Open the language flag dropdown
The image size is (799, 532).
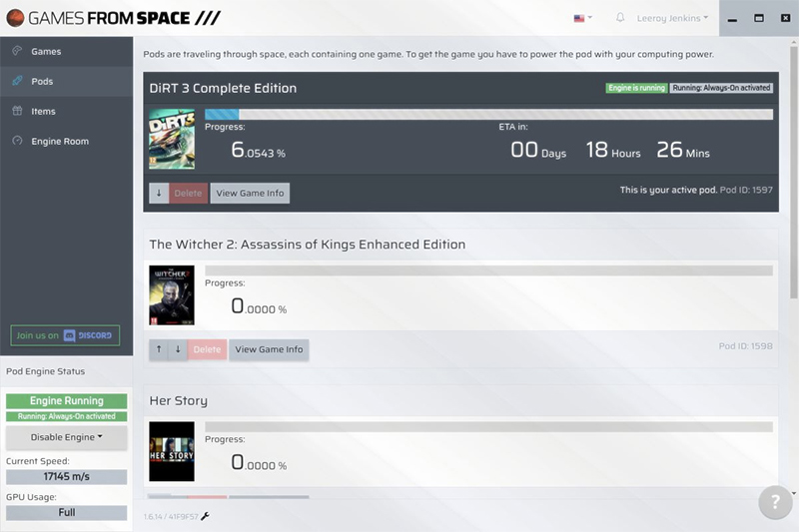point(582,18)
